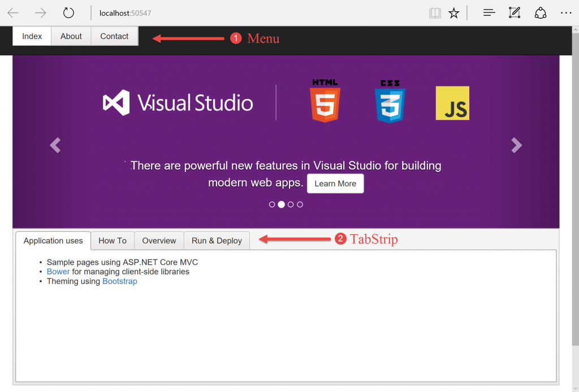Click the Learn More button
This screenshot has height=392, width=579.
click(335, 184)
